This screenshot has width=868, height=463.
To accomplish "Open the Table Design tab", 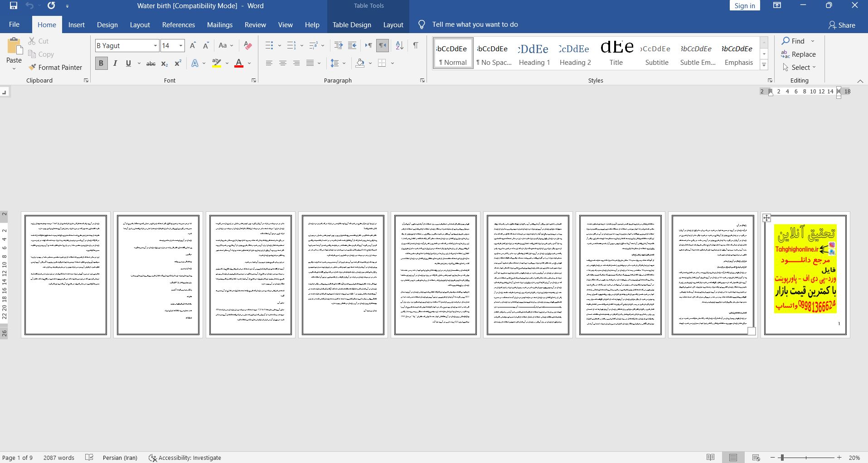I will pyautogui.click(x=352, y=24).
